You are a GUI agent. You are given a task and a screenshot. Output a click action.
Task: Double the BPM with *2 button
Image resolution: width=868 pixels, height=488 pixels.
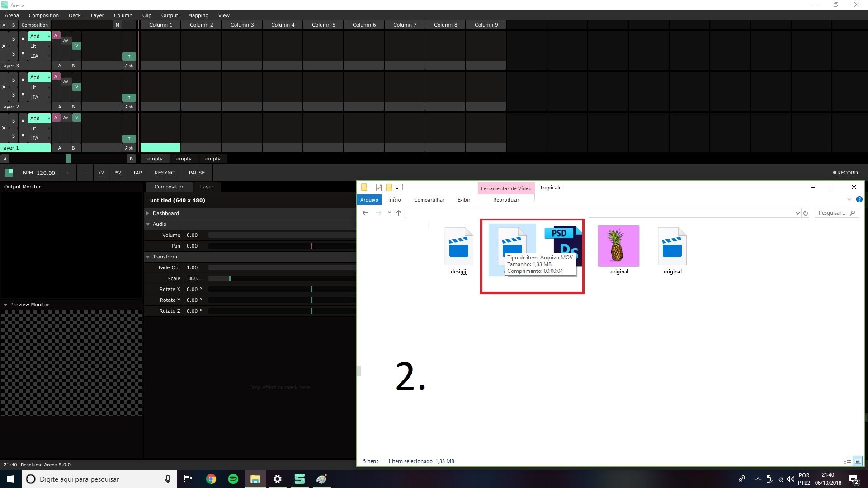118,173
